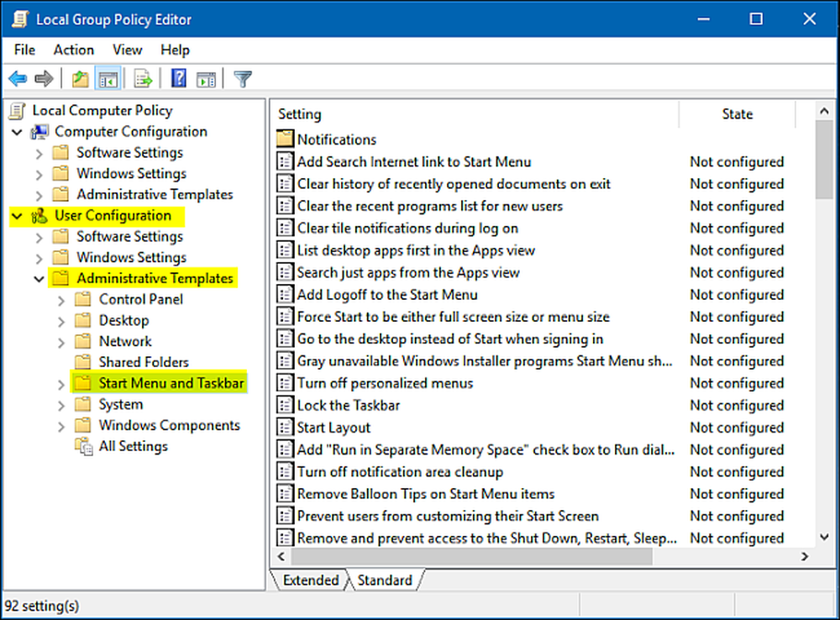The height and width of the screenshot is (620, 840).
Task: Click the horizontal scrollbar left arrow
Action: pyautogui.click(x=281, y=556)
